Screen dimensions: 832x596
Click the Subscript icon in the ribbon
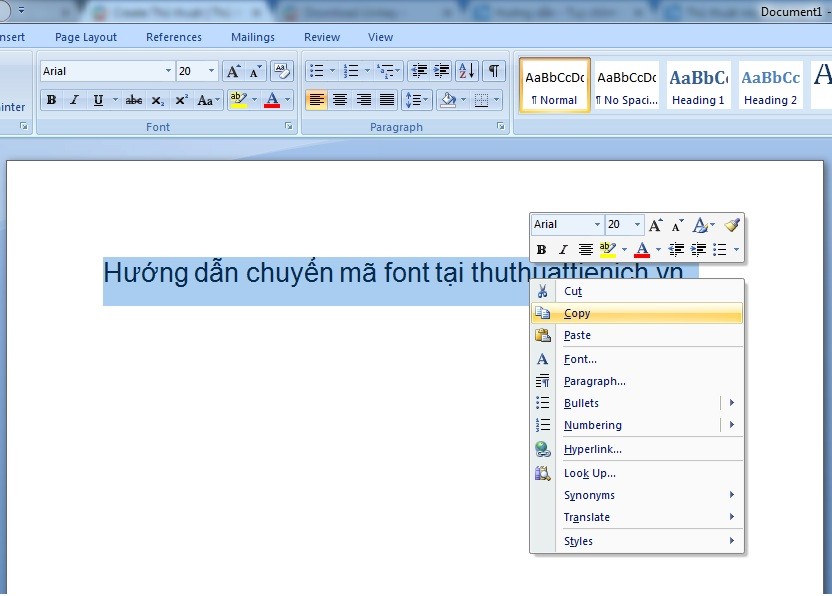pos(158,100)
